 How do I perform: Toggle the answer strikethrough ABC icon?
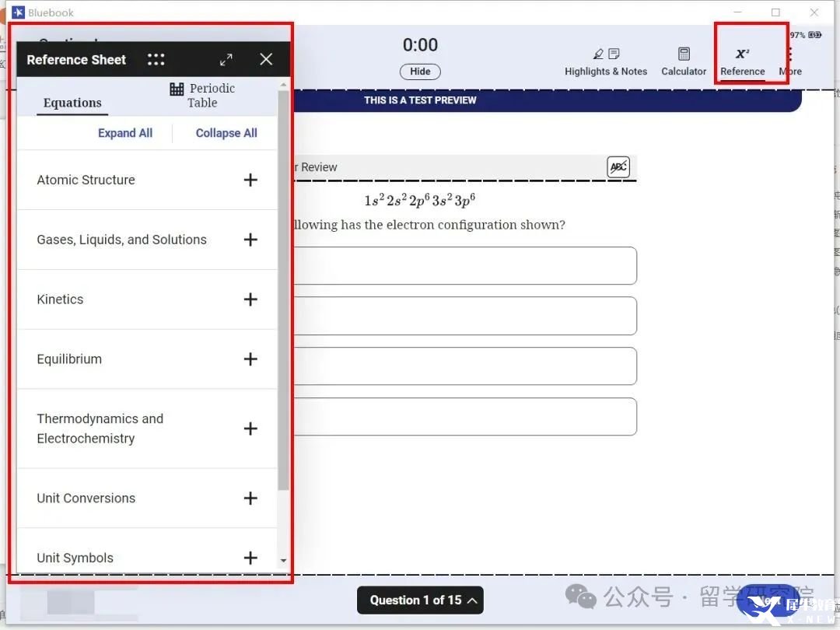pyautogui.click(x=618, y=166)
